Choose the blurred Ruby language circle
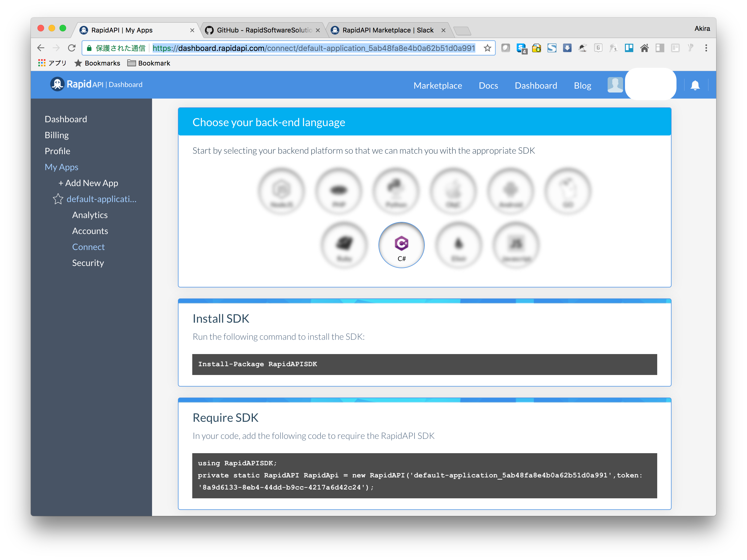The width and height of the screenshot is (747, 560). (x=344, y=245)
